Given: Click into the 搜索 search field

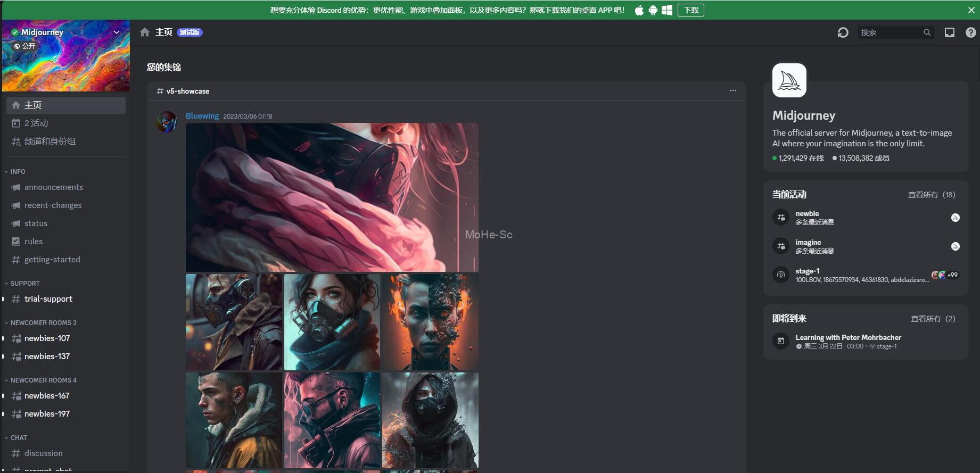Looking at the screenshot, I should [x=891, y=32].
